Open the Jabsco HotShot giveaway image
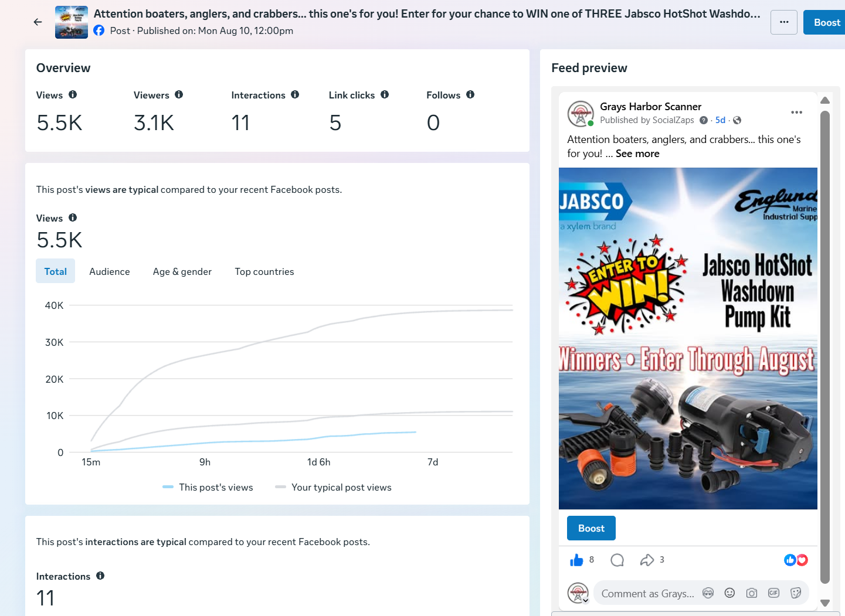This screenshot has width=845, height=616. coord(688,339)
